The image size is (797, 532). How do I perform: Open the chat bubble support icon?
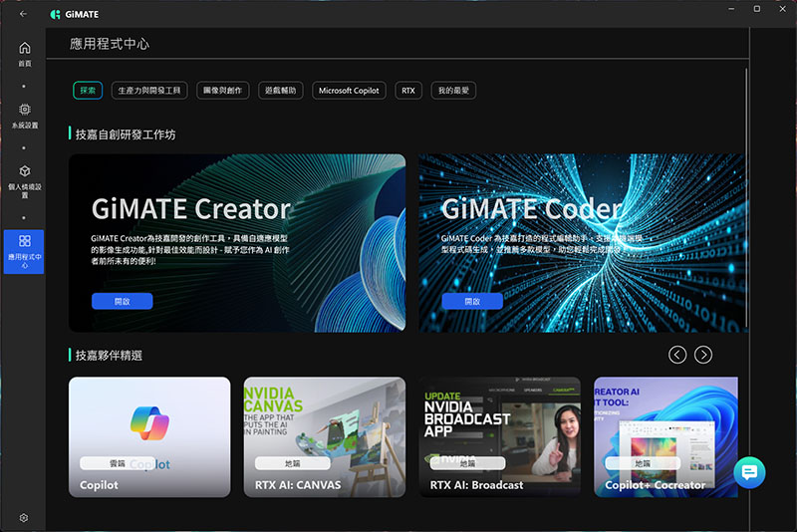[749, 471]
